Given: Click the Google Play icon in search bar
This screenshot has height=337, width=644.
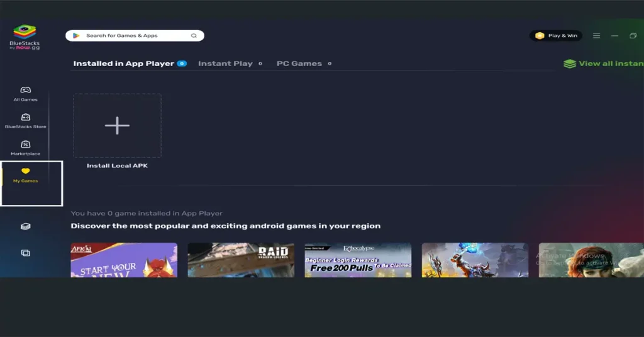Looking at the screenshot, I should coord(76,36).
